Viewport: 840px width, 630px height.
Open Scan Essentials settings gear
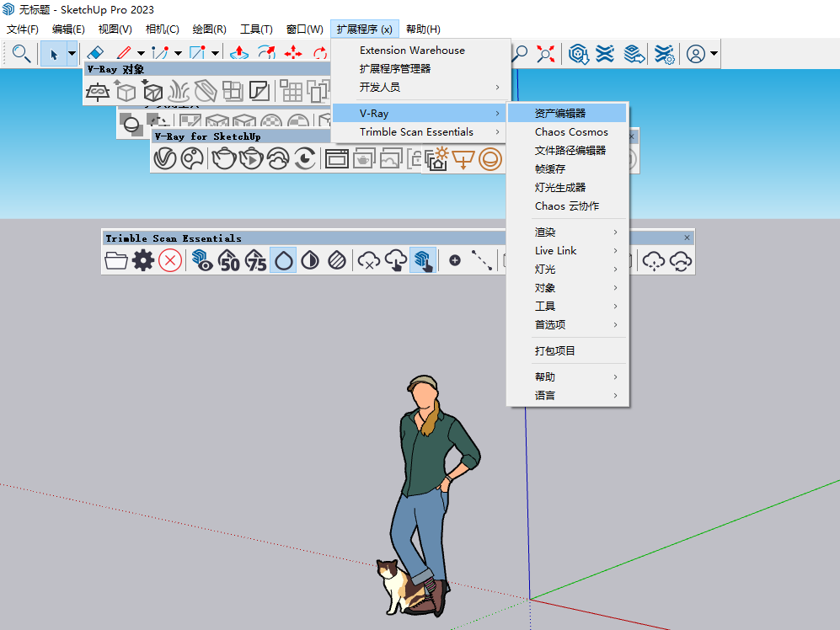pyautogui.click(x=143, y=261)
